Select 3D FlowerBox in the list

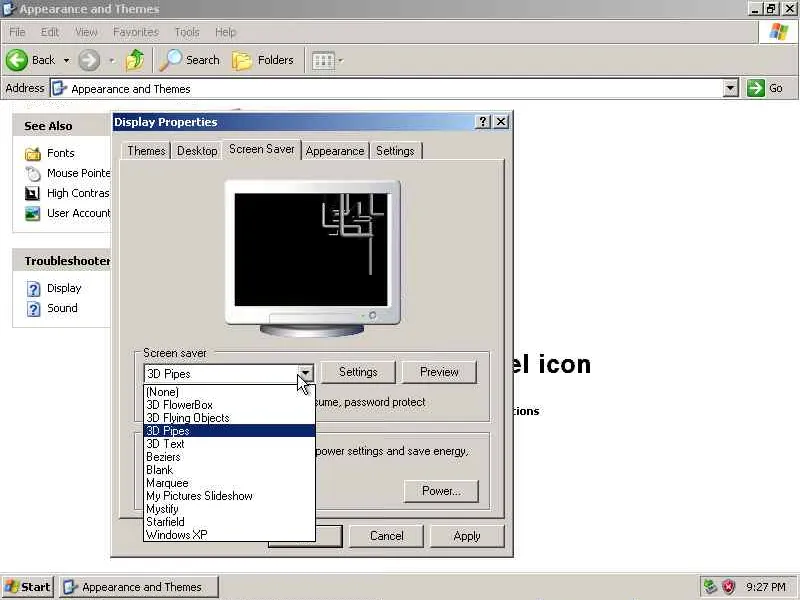[230, 405]
